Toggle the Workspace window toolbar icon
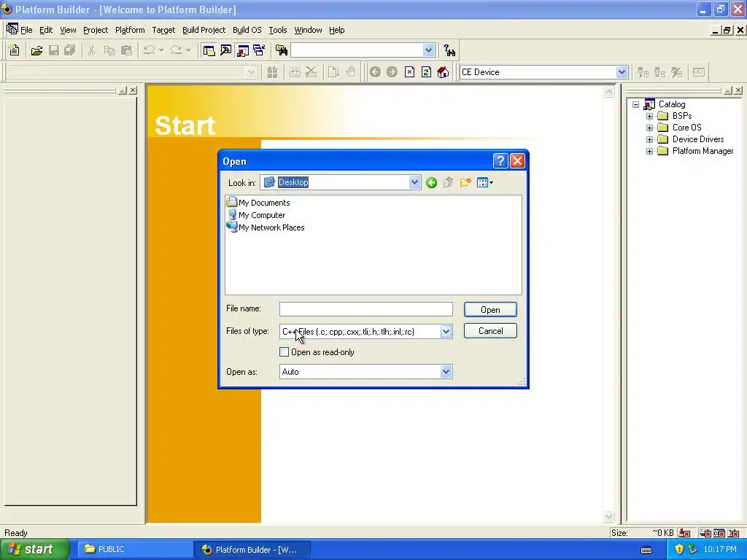The height and width of the screenshot is (560, 747). pos(209,50)
